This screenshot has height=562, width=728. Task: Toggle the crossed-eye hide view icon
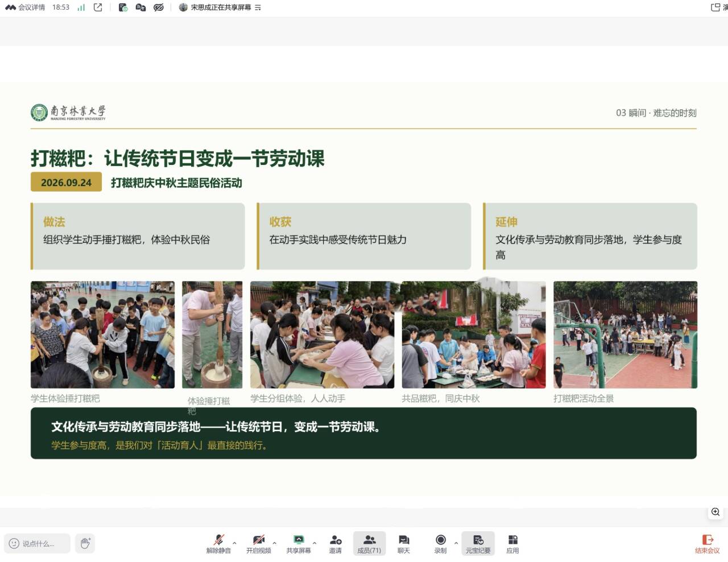159,7
